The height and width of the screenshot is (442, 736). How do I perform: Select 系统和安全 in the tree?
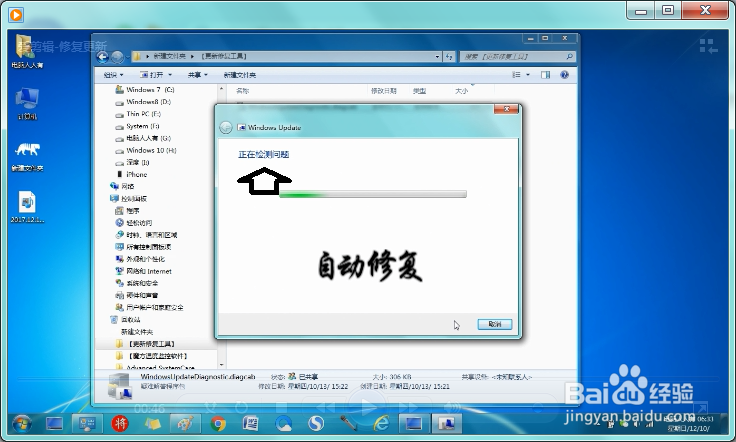pyautogui.click(x=137, y=283)
